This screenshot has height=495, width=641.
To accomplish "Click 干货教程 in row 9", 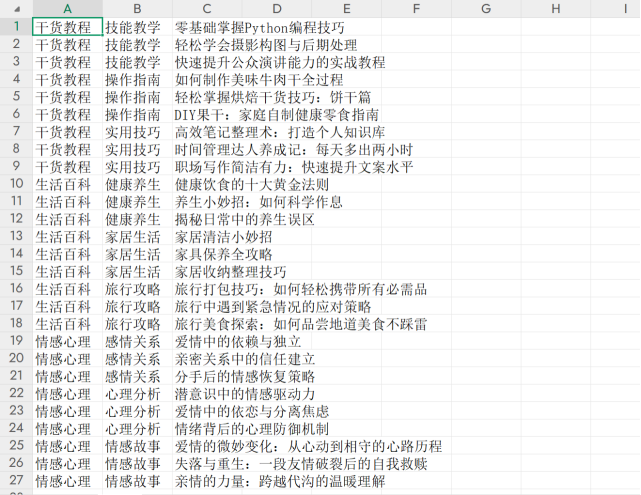I will [63, 167].
